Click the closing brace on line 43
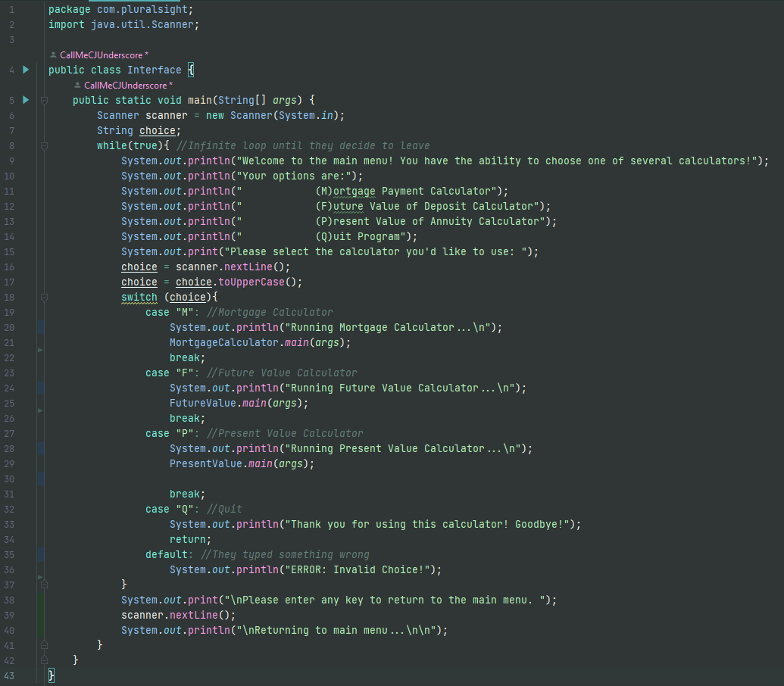 [50, 675]
